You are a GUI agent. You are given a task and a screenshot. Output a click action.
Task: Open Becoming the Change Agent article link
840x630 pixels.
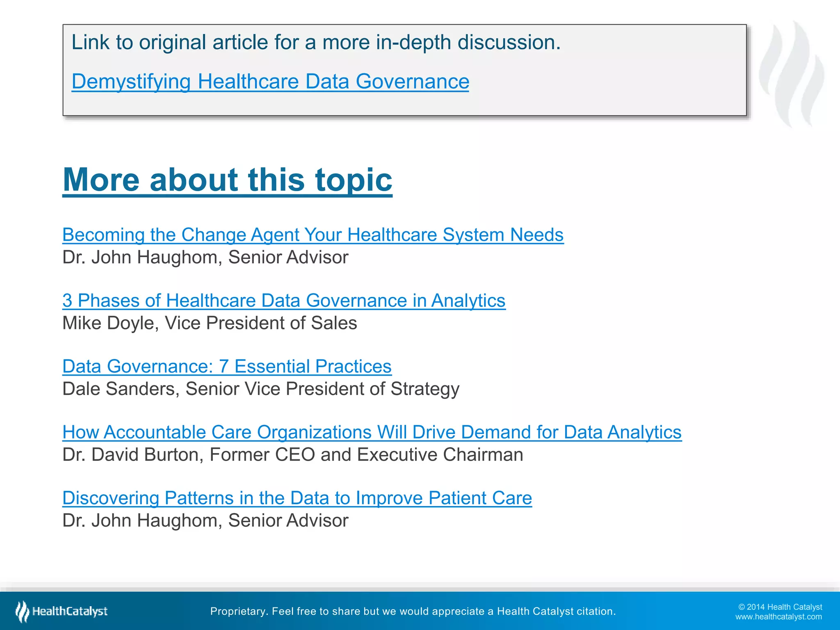(313, 235)
